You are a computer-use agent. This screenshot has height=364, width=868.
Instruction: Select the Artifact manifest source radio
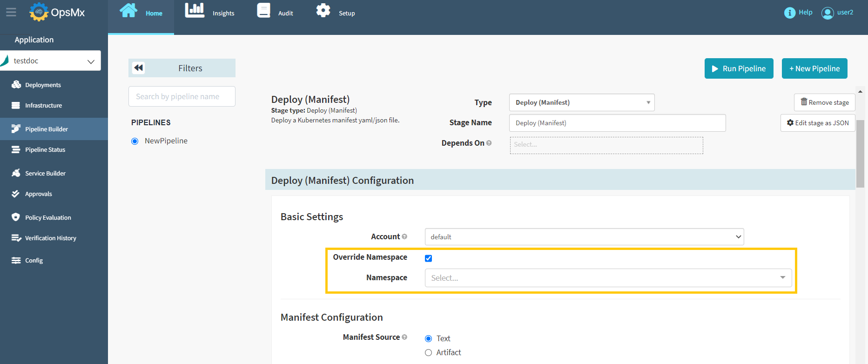428,353
